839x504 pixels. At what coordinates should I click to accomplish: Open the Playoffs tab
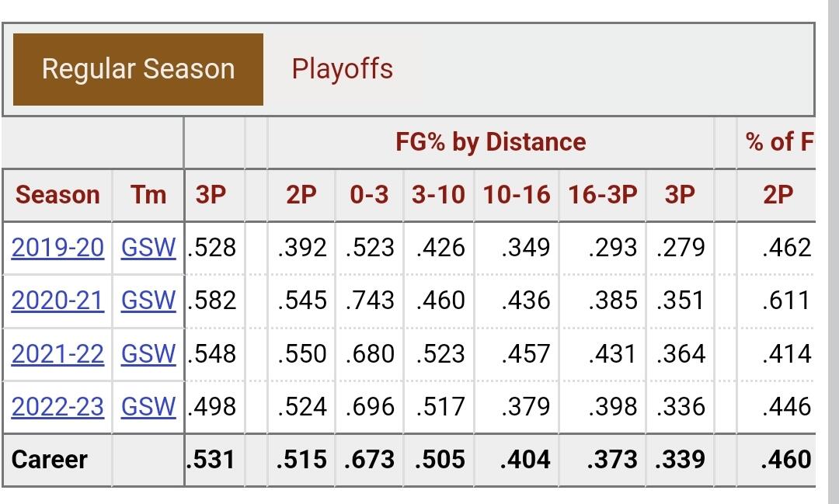pyautogui.click(x=342, y=69)
